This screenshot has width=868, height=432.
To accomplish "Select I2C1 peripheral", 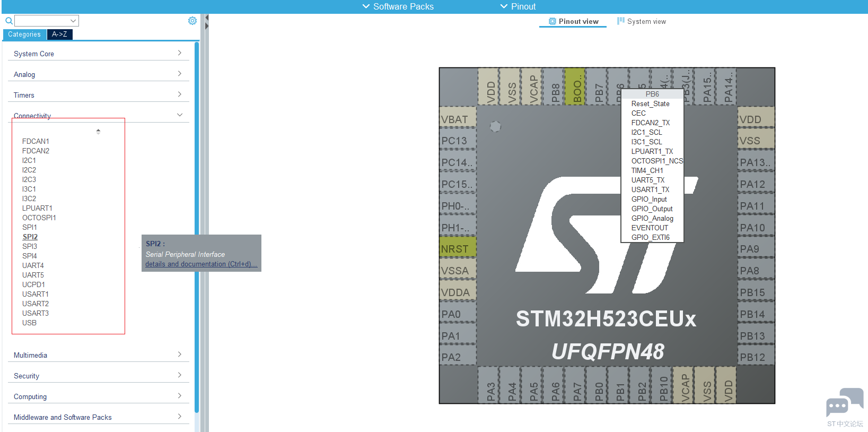I will pyautogui.click(x=29, y=160).
